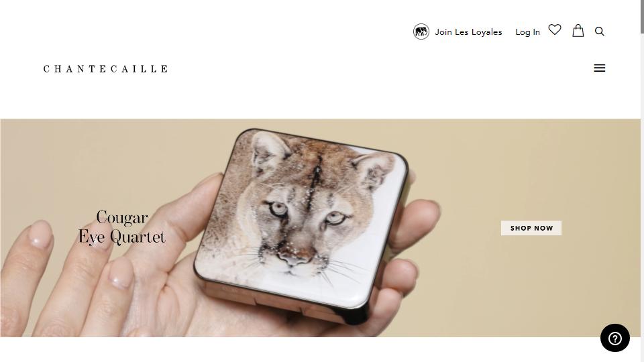Click the Eye Quartet headline line
This screenshot has height=362, width=644.
(122, 237)
